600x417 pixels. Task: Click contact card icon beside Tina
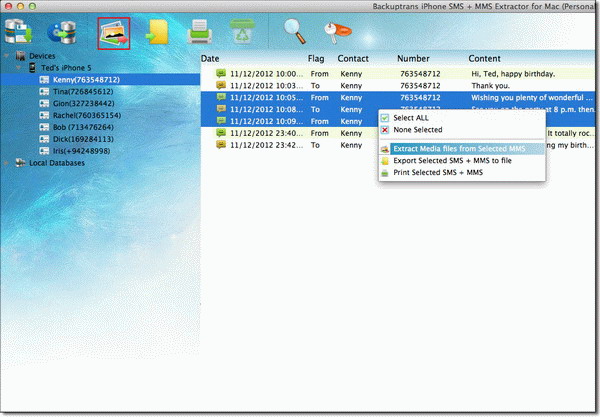point(44,91)
